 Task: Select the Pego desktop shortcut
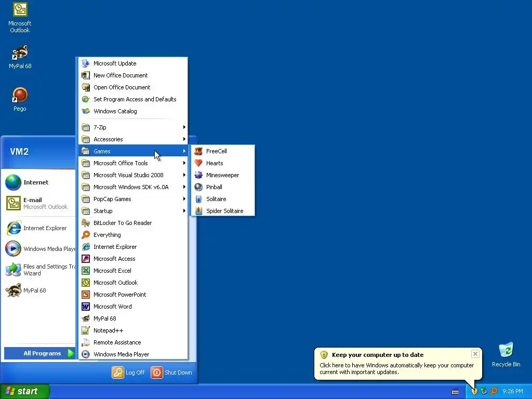click(20, 99)
